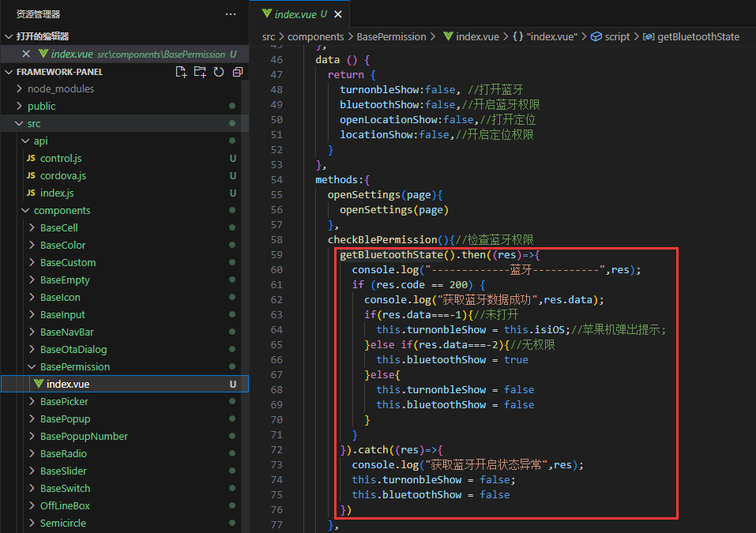Expand the BaseNavBar folder
756x533 pixels.
[x=32, y=332]
